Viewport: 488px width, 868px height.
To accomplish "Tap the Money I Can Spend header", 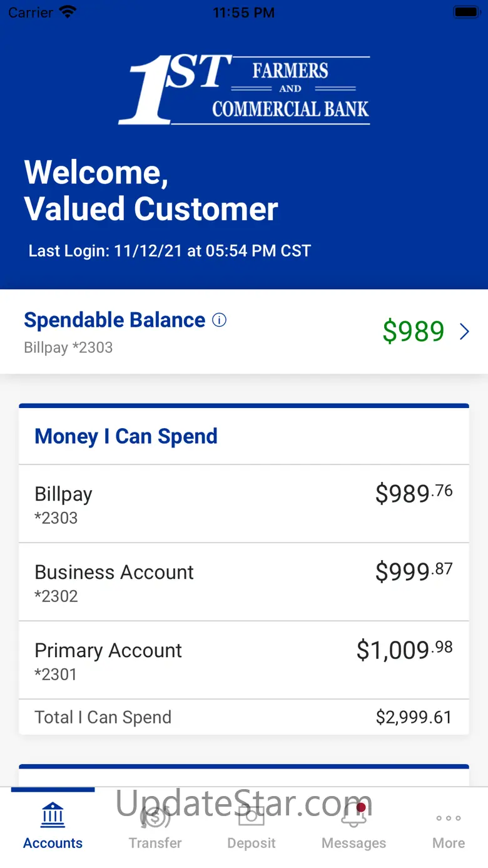I will [126, 436].
